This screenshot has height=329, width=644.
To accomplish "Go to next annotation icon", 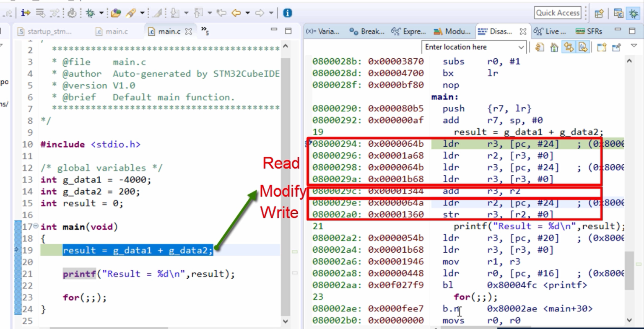I will point(175,13).
